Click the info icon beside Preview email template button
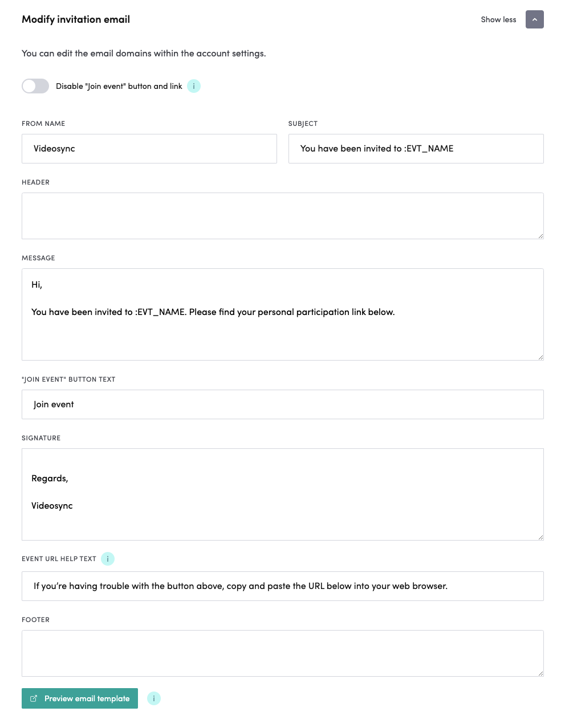Image resolution: width=565 pixels, height=728 pixels. tap(154, 698)
